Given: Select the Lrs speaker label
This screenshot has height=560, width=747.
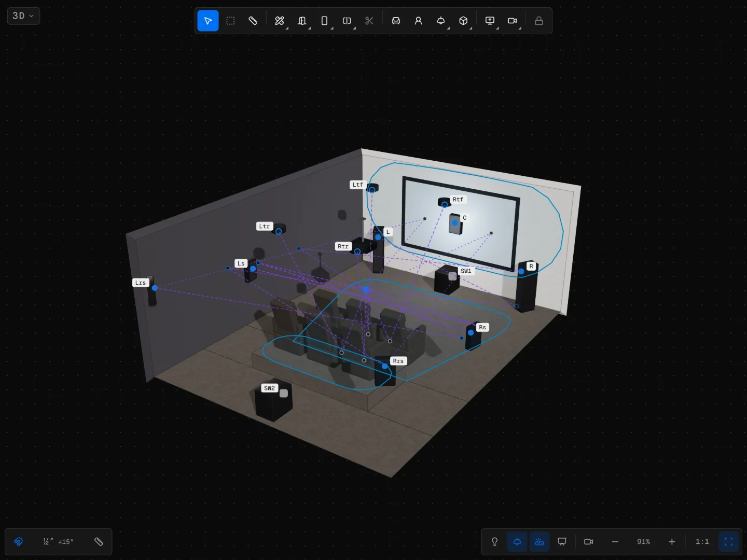Looking at the screenshot, I should pos(141,283).
